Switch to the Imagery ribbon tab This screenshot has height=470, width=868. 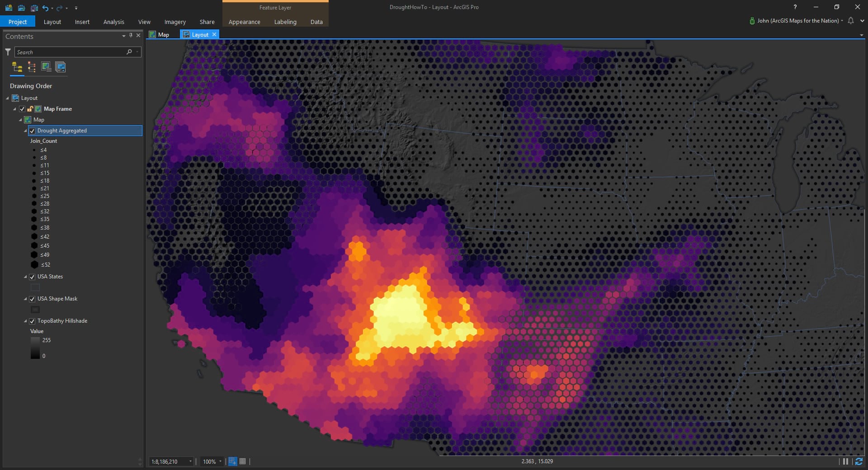coord(175,22)
